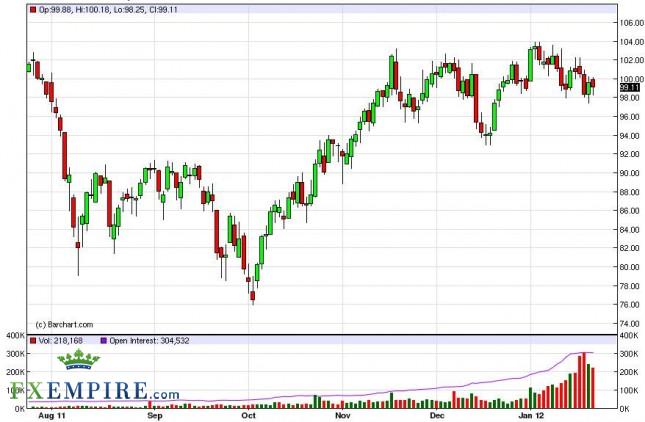Click the 98.00 price axis label
Viewport: 645px width, 422px height.
tap(632, 98)
